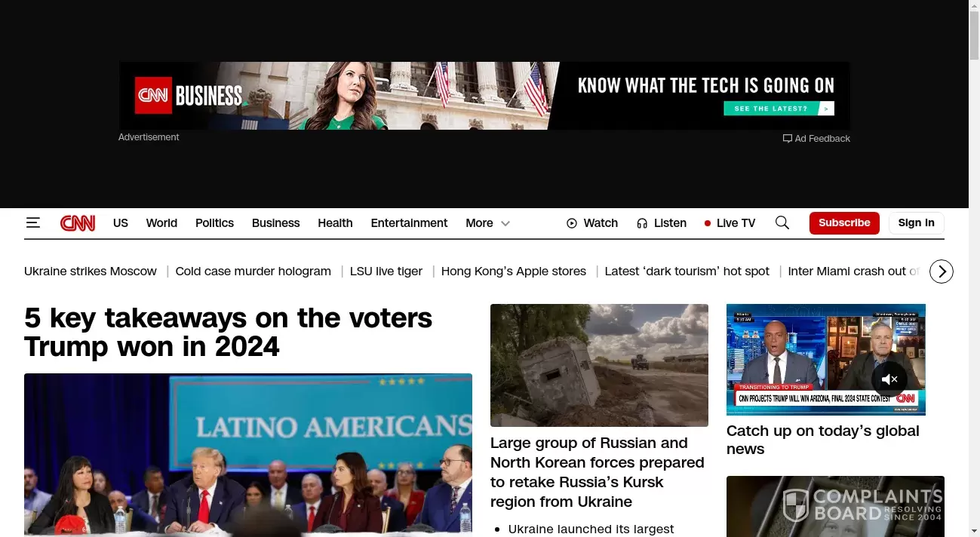The image size is (980, 537).
Task: Open the Ukraine strikes Moscow link
Action: click(91, 272)
